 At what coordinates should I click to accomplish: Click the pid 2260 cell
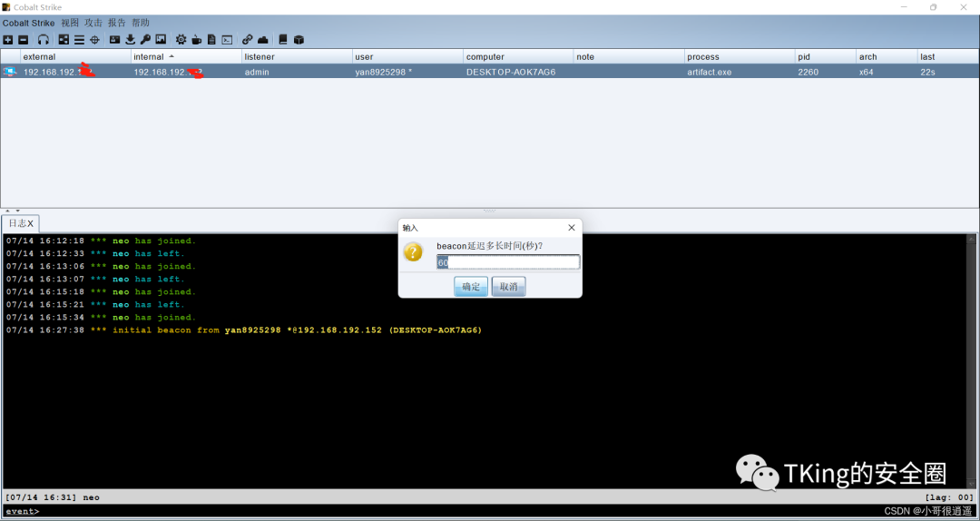coord(826,72)
